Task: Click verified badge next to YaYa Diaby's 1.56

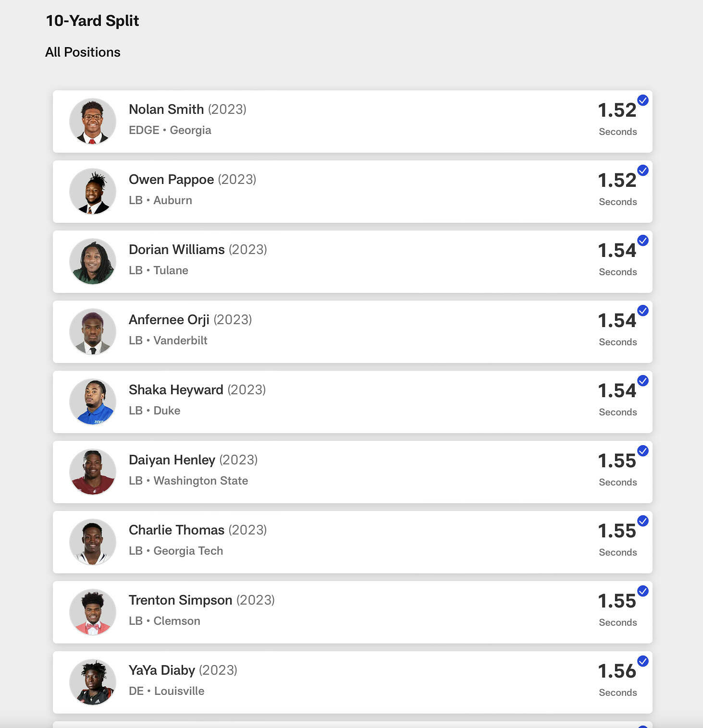Action: tap(642, 661)
